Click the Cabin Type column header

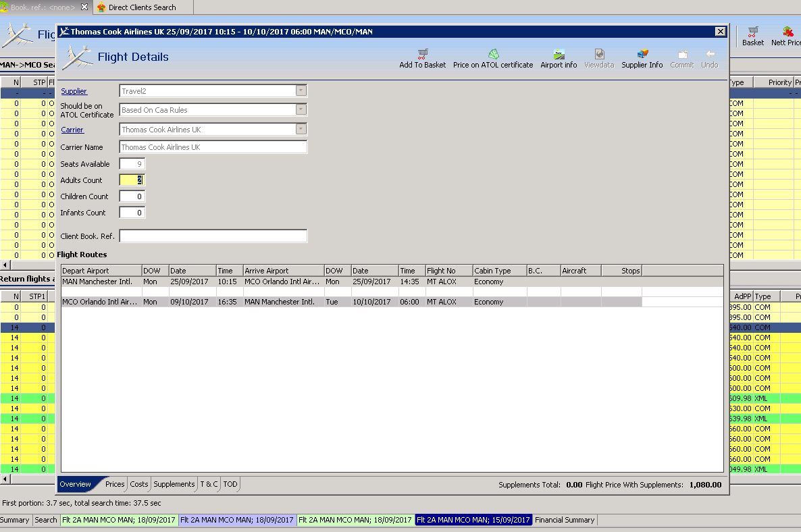coord(500,271)
